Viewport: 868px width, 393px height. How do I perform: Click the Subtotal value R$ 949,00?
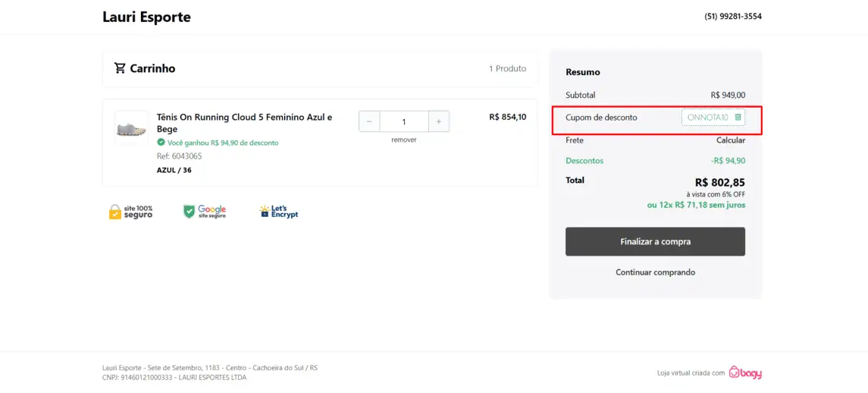728,96
